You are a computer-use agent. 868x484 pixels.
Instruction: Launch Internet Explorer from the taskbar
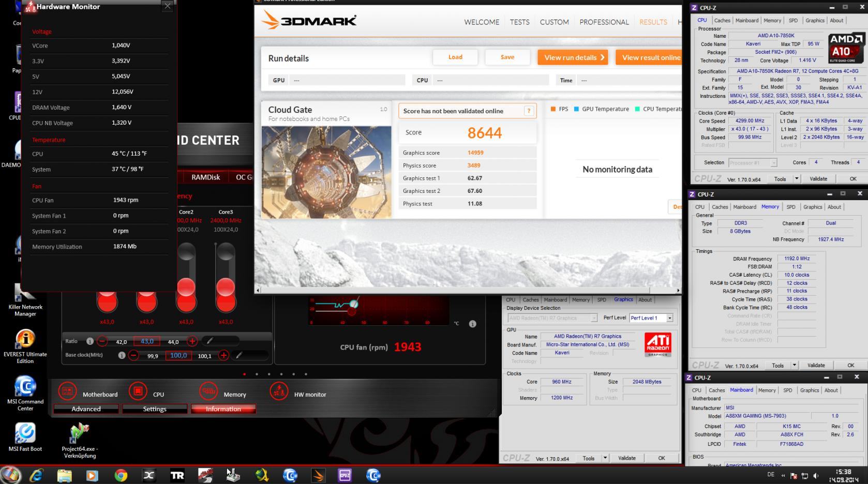tap(36, 475)
